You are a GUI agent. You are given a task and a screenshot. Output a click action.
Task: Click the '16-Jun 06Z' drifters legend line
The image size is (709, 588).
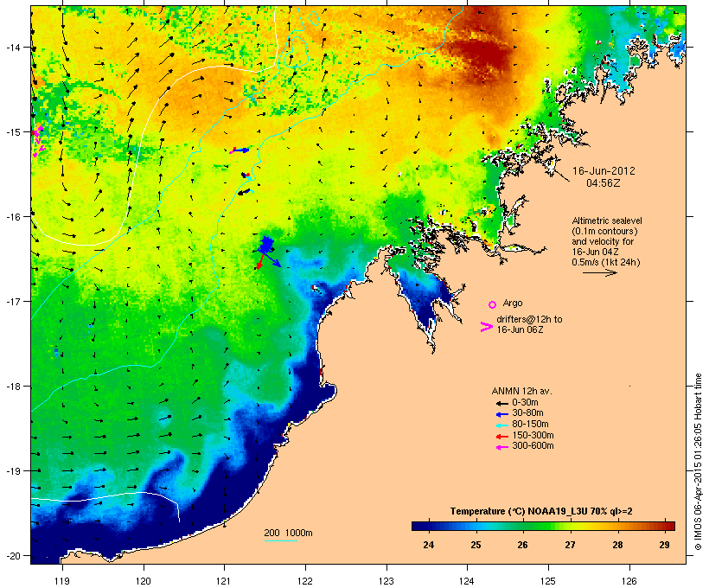520,329
